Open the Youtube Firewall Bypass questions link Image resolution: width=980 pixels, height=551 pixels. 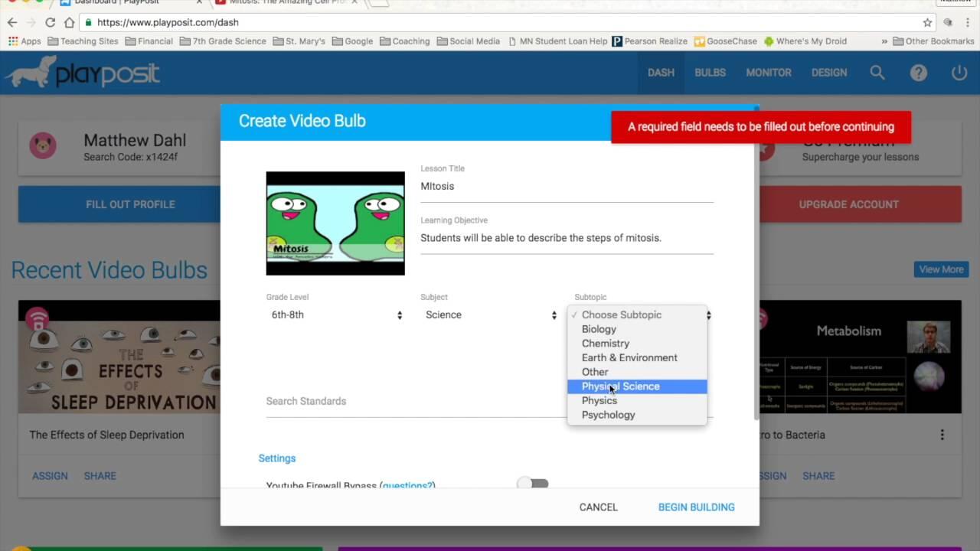[x=407, y=485]
